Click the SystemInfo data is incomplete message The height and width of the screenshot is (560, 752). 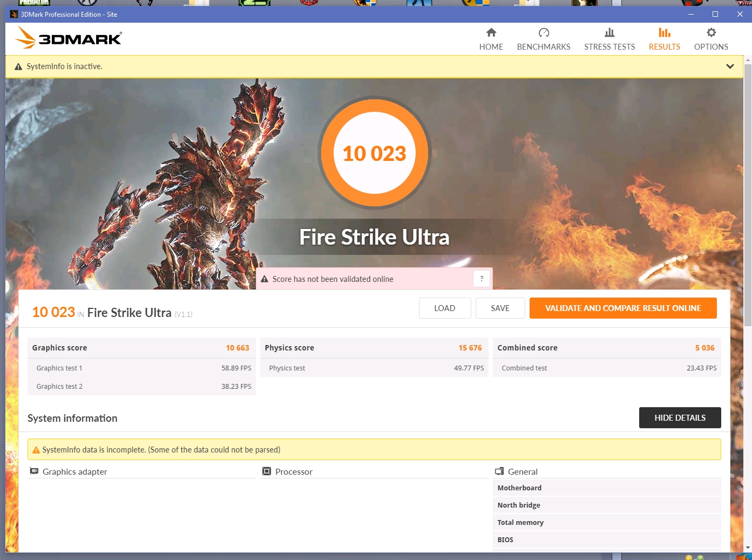(x=161, y=450)
